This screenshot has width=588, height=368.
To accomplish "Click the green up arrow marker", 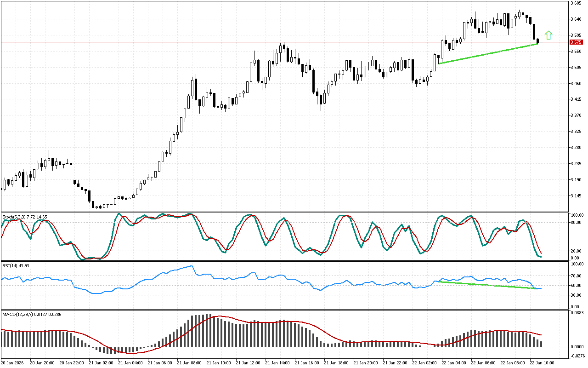I will [548, 35].
